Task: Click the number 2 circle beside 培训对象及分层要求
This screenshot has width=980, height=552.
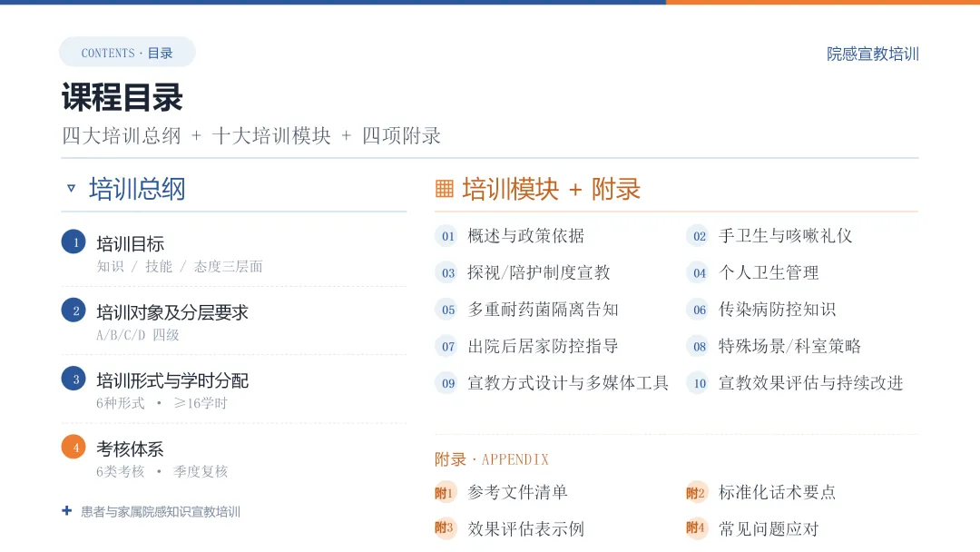Action: (73, 310)
